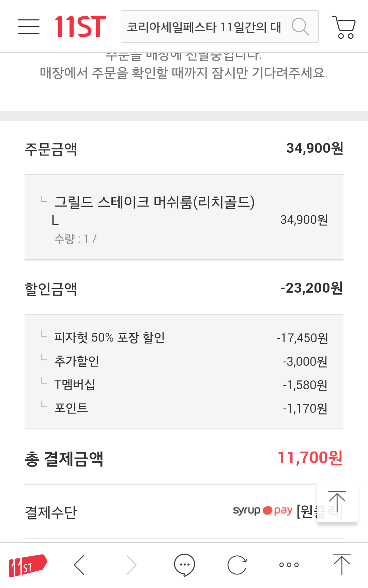Open the hamburger menu
This screenshot has width=368, height=588.
29,27
